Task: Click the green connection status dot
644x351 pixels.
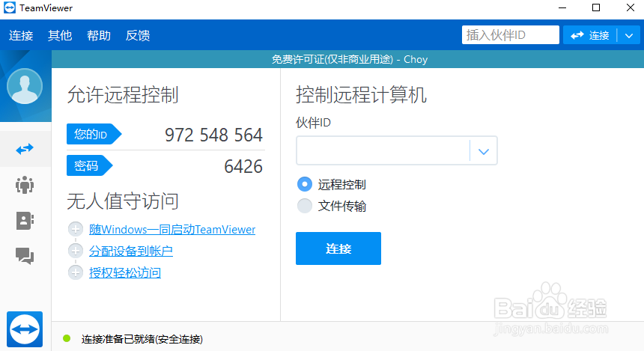Action: [67, 339]
